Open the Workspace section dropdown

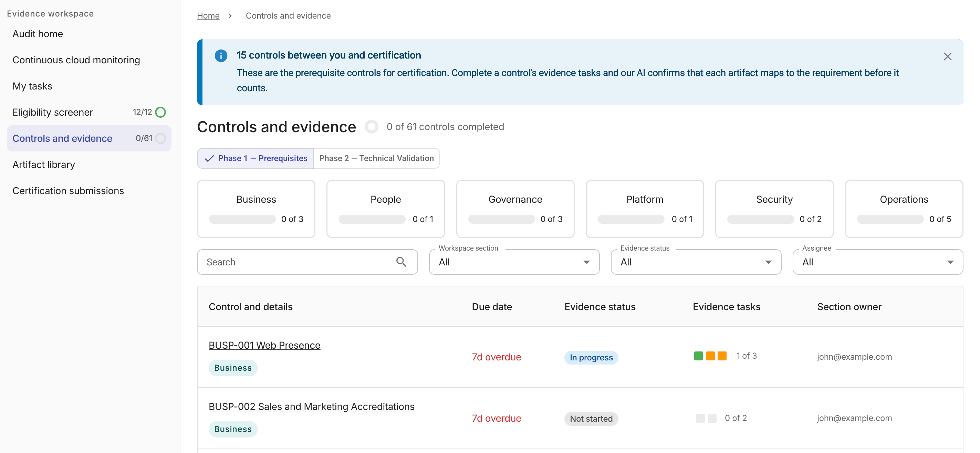pos(514,262)
